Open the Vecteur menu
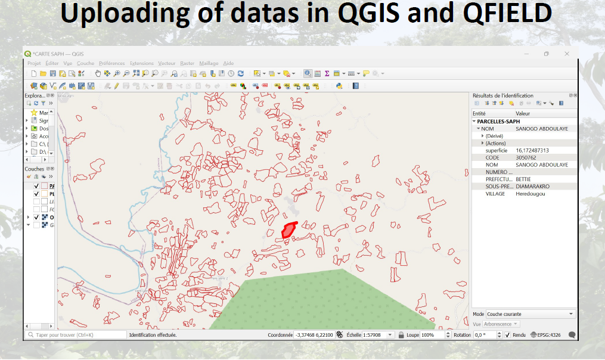Image resolution: width=605 pixels, height=360 pixels. [166, 63]
